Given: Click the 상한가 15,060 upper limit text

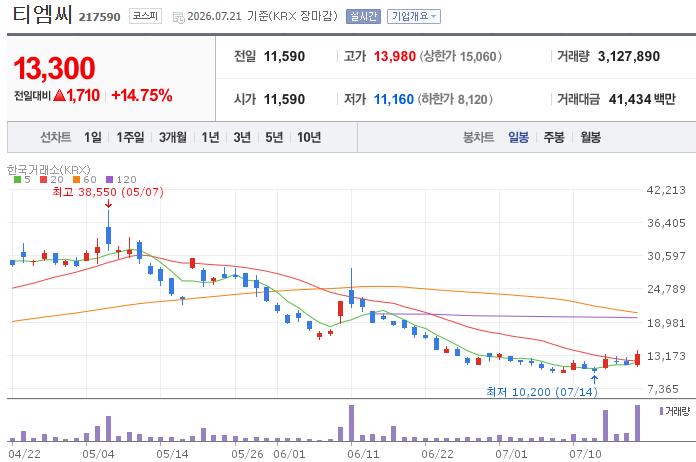Looking at the screenshot, I should [x=460, y=56].
